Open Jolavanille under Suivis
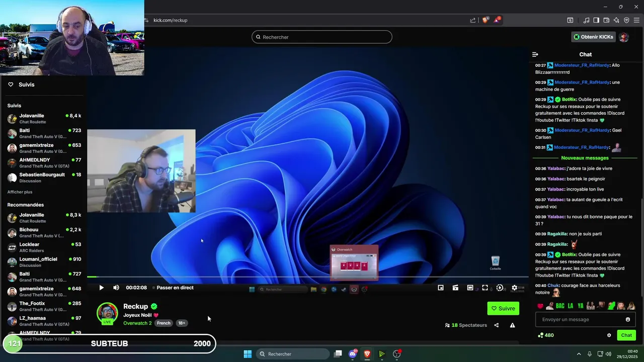Screen dimensions: 644x362 [44, 119]
